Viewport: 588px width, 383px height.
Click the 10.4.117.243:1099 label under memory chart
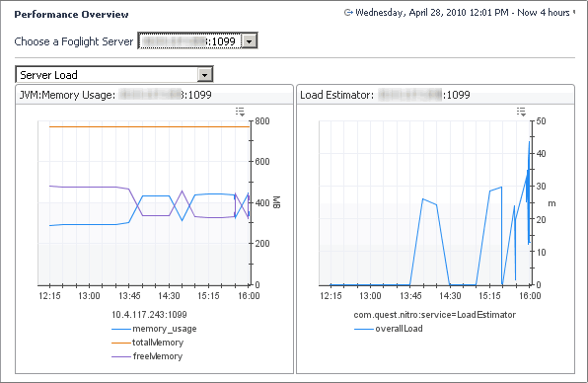tap(149, 315)
